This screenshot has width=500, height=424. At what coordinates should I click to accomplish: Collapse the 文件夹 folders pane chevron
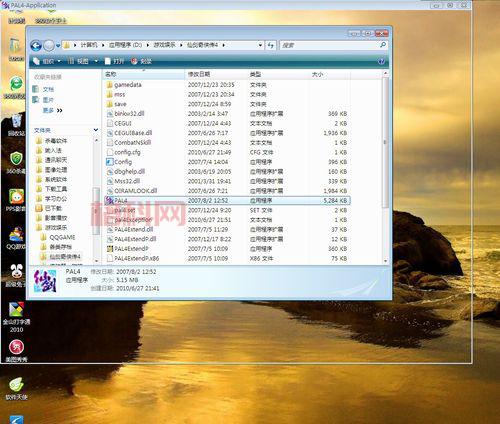point(96,130)
